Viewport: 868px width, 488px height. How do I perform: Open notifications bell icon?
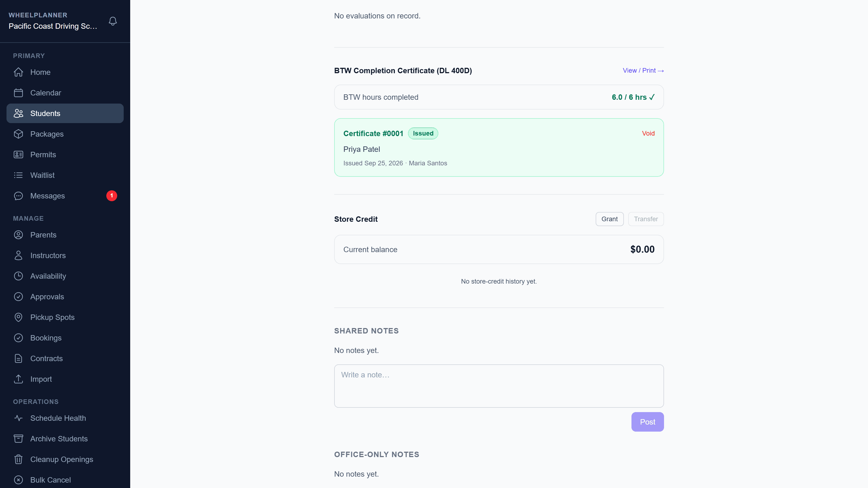113,21
